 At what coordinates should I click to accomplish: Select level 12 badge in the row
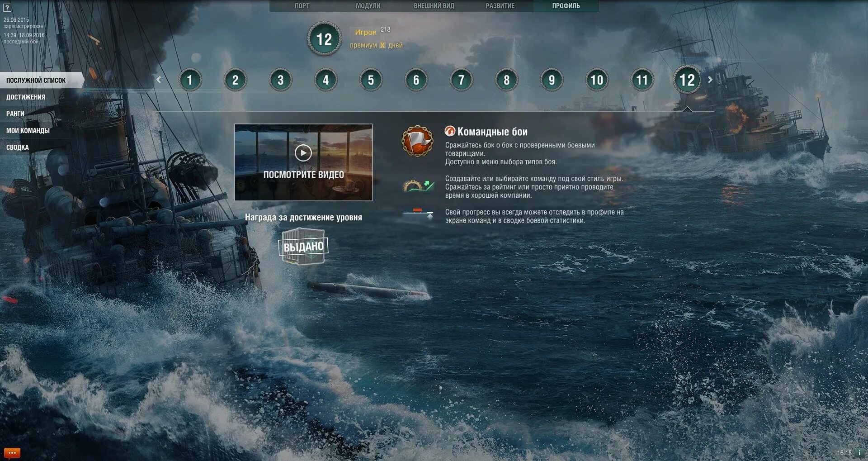687,80
